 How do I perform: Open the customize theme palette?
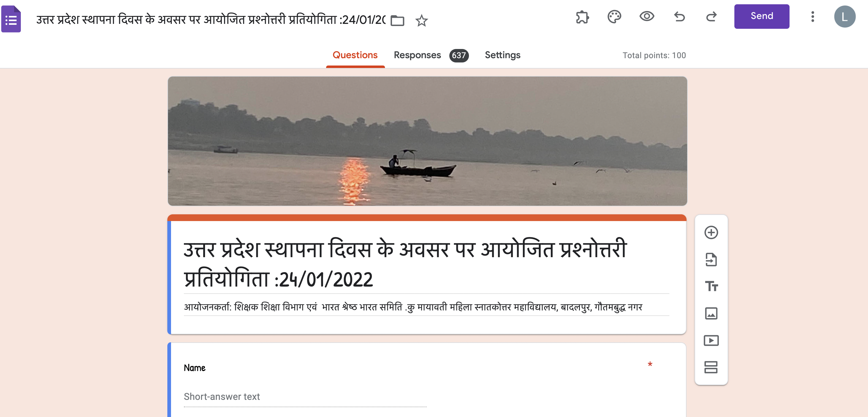tap(614, 17)
